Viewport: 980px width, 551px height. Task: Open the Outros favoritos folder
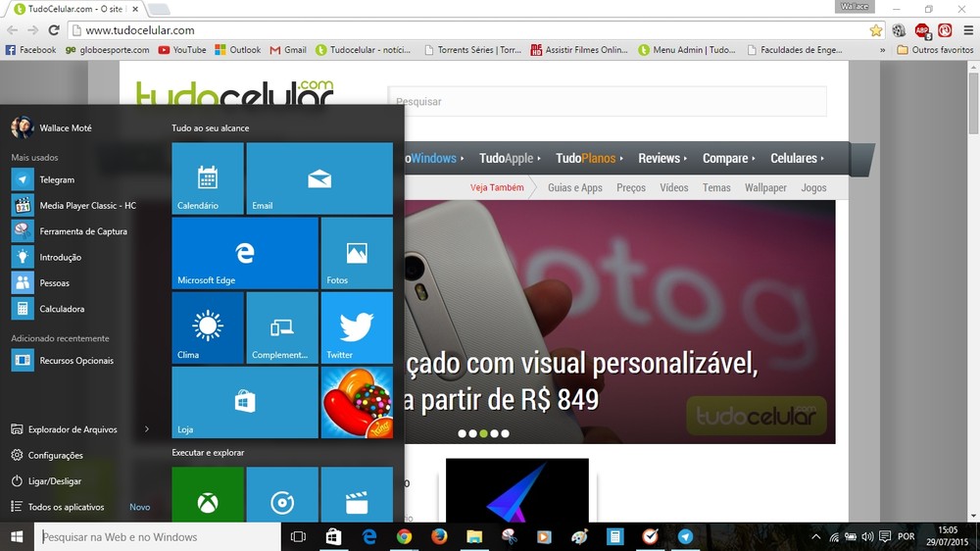[x=935, y=50]
